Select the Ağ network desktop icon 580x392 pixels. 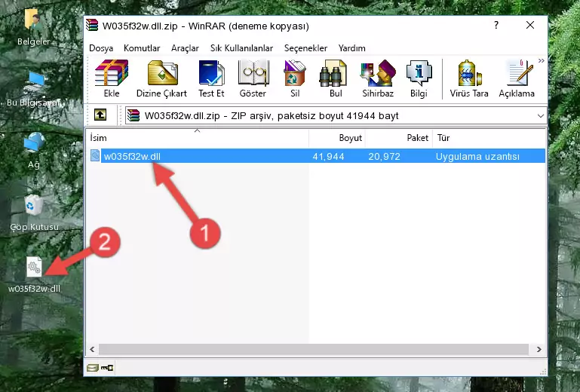(34, 151)
